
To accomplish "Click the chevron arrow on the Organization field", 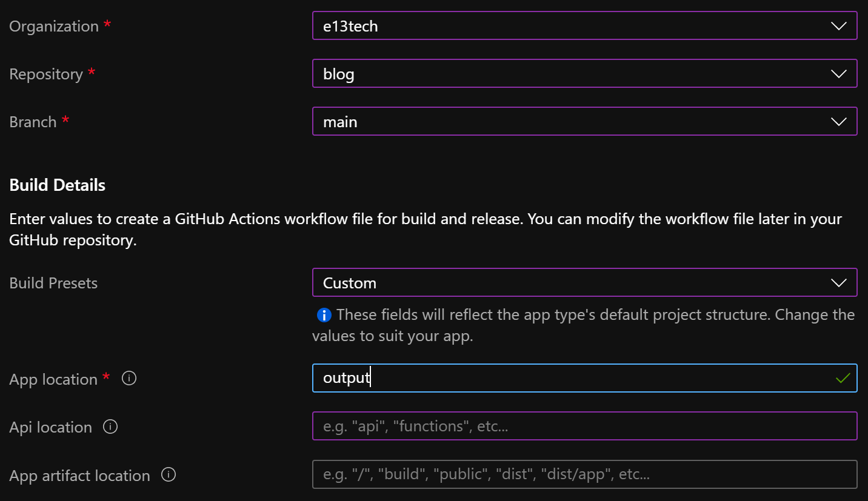I will 838,26.
